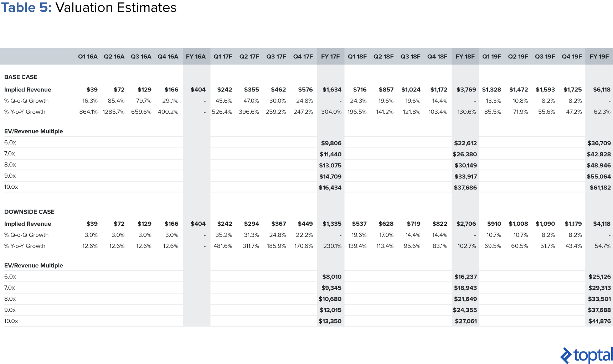
Task: Click the Q3 19F column header
Action: (545, 57)
